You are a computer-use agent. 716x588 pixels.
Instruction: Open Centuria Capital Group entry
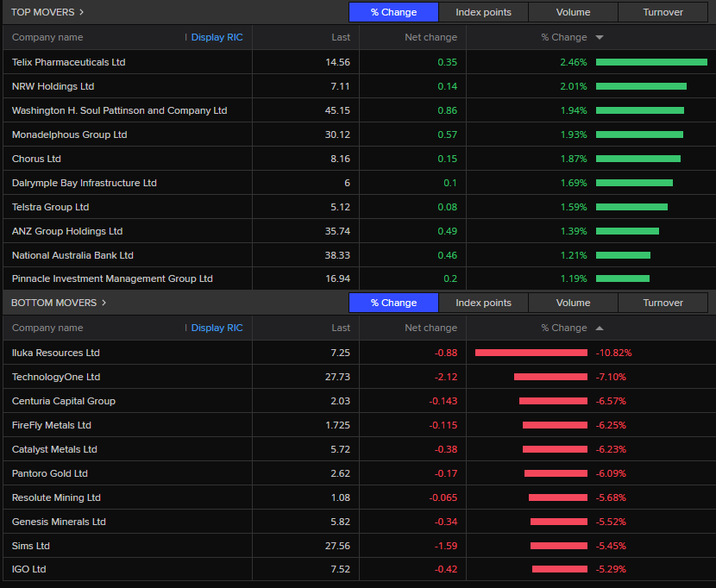(x=64, y=401)
